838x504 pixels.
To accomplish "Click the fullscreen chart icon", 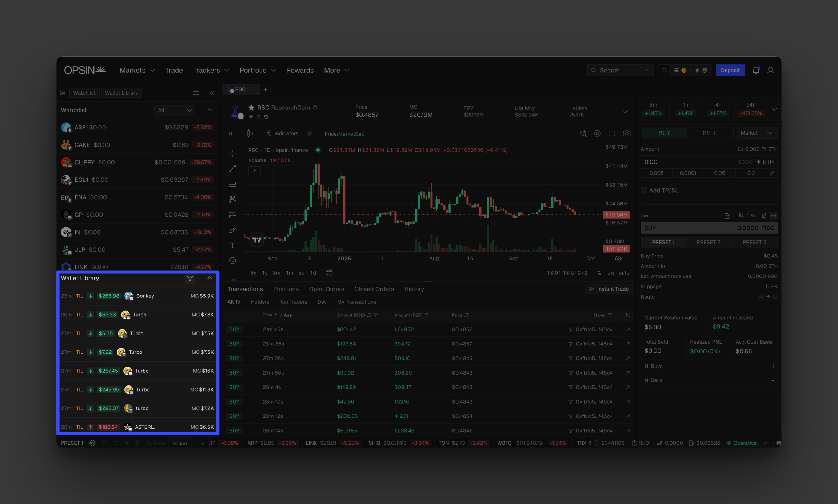I will (x=612, y=133).
